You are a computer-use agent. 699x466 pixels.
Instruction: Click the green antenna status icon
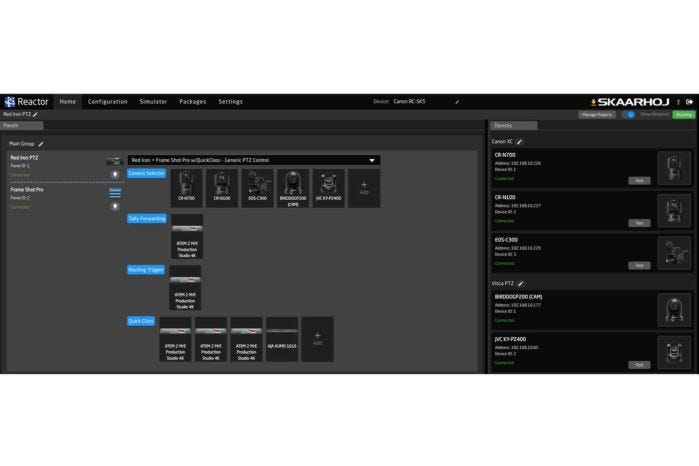[678, 102]
